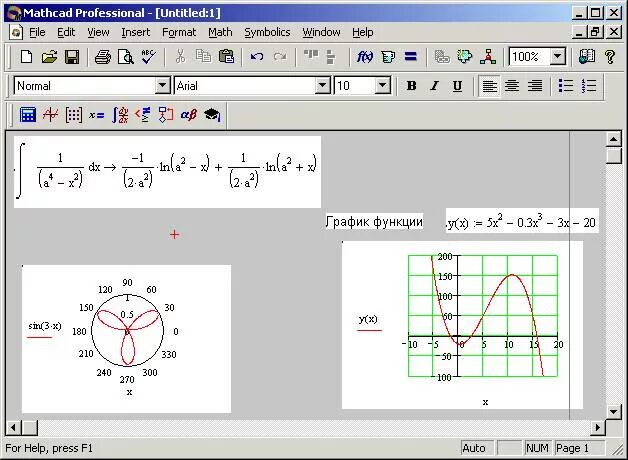The image size is (628, 460).
Task: Open the Help menu
Action: point(362,32)
